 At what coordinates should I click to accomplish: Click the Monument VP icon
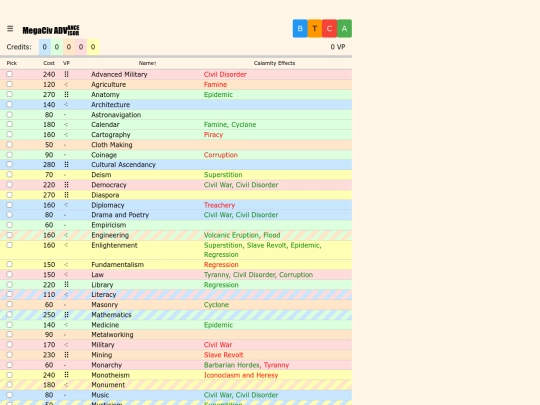coord(66,385)
